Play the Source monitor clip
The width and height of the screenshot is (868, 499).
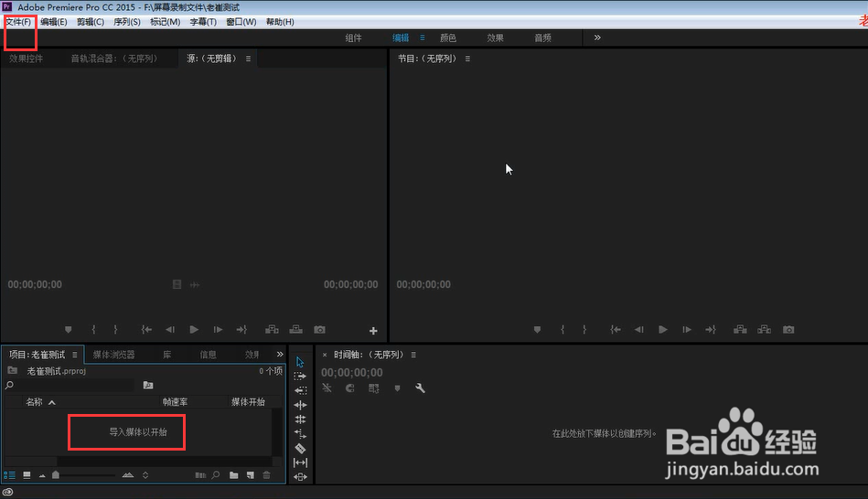point(194,330)
